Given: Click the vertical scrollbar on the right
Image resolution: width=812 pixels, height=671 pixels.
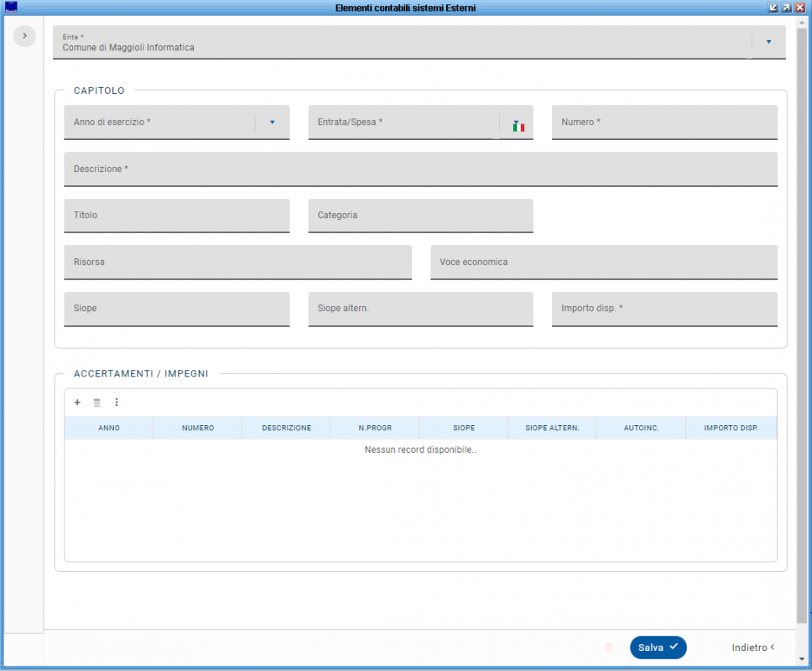Looking at the screenshot, I should point(802,335).
